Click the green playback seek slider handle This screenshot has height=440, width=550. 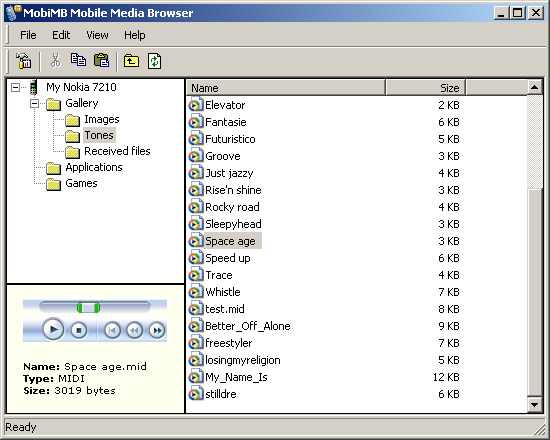point(88,308)
